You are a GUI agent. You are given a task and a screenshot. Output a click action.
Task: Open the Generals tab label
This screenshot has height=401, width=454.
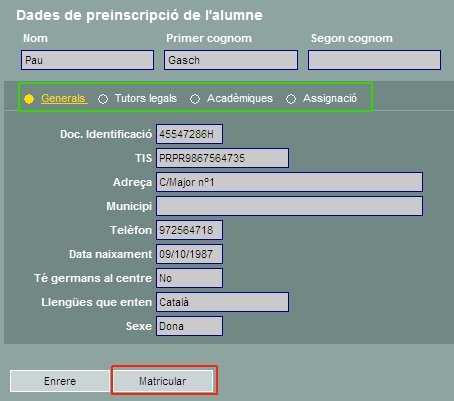tap(64, 98)
